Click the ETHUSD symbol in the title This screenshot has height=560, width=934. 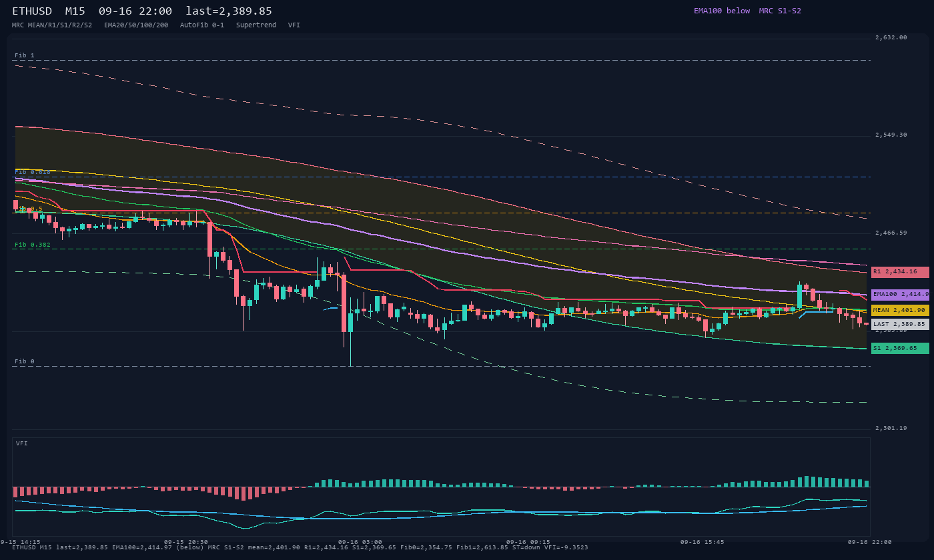pyautogui.click(x=32, y=11)
